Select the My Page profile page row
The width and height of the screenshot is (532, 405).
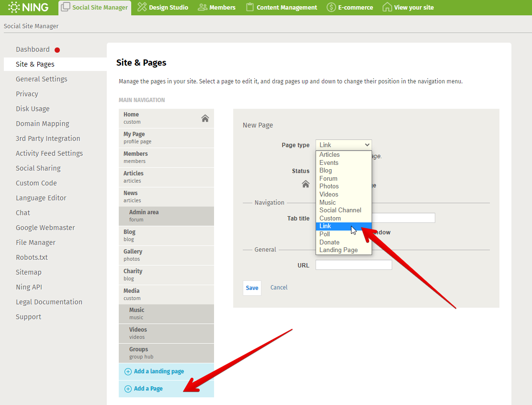point(166,138)
